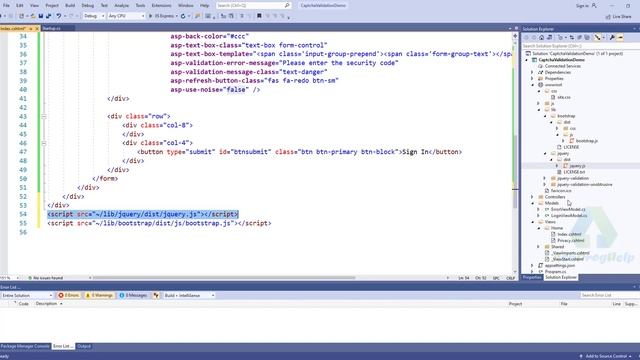Collapse the Models folder
Image resolution: width=640 pixels, height=360 pixels.
click(532, 203)
